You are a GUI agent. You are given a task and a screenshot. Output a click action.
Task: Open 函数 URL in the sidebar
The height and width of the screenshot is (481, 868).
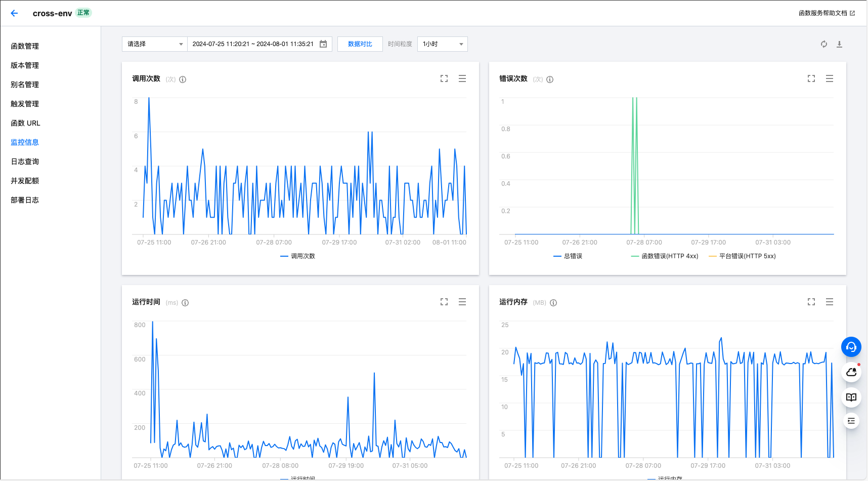(x=25, y=123)
